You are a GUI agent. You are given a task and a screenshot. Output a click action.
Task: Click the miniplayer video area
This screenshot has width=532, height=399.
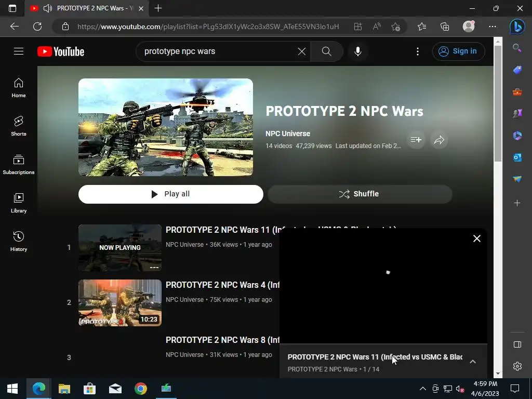pyautogui.click(x=383, y=286)
